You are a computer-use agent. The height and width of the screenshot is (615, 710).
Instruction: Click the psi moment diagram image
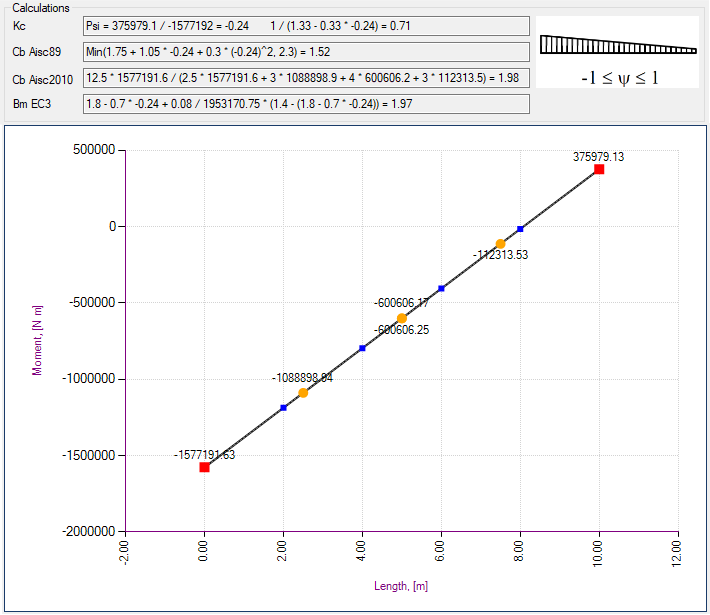pos(617,52)
